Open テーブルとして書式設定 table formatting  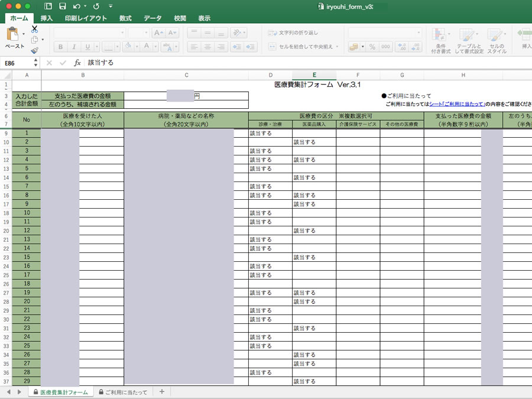(469, 41)
